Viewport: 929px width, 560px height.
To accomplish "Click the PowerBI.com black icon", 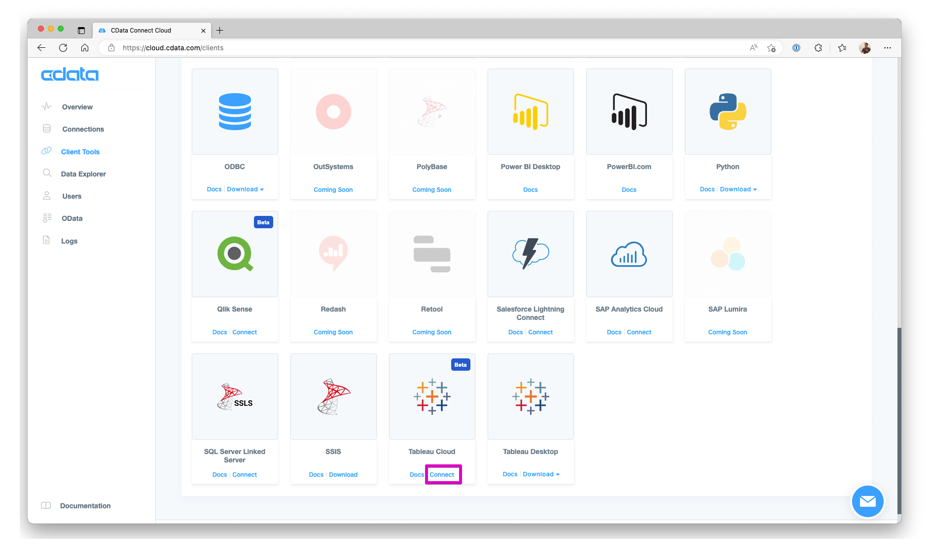I will [629, 111].
